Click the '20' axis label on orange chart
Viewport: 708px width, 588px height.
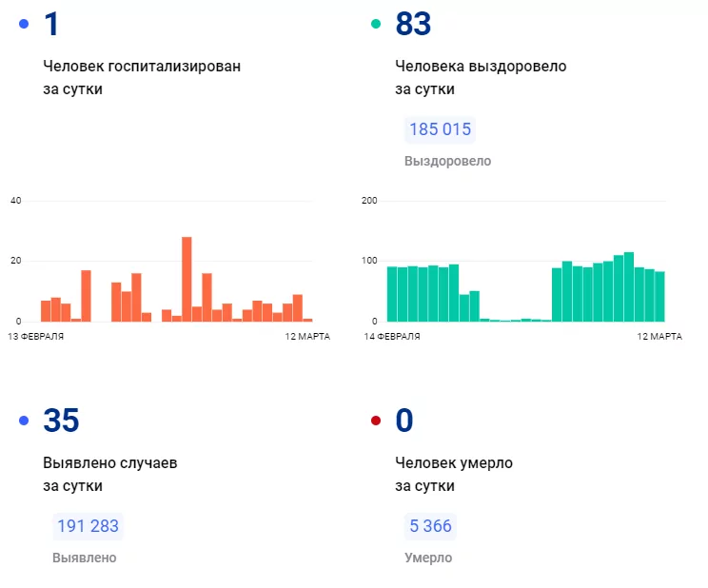tap(16, 261)
